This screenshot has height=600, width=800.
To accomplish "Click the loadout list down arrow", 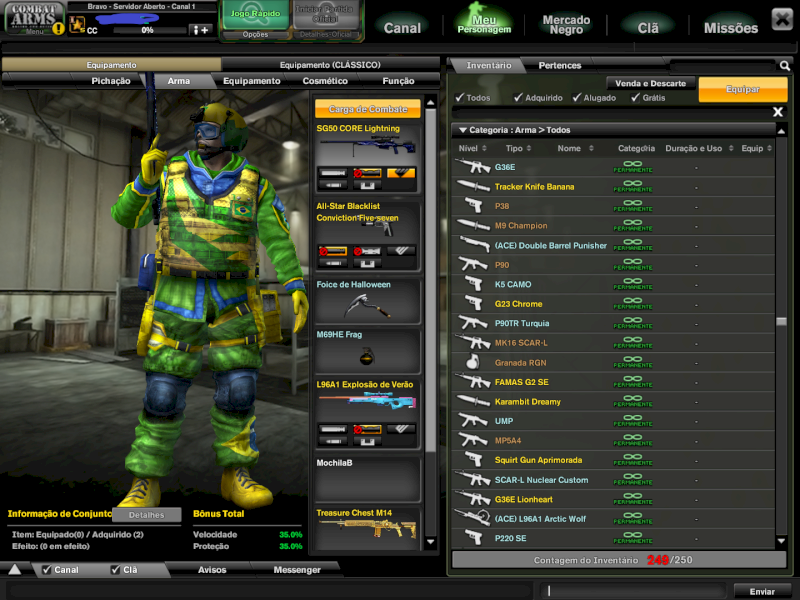I will (x=431, y=542).
